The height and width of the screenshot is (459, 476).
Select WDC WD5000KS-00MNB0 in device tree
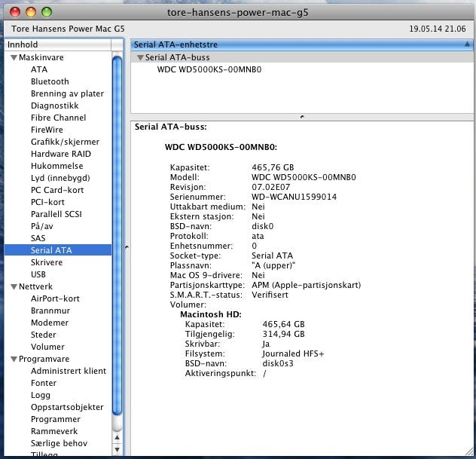tap(209, 69)
